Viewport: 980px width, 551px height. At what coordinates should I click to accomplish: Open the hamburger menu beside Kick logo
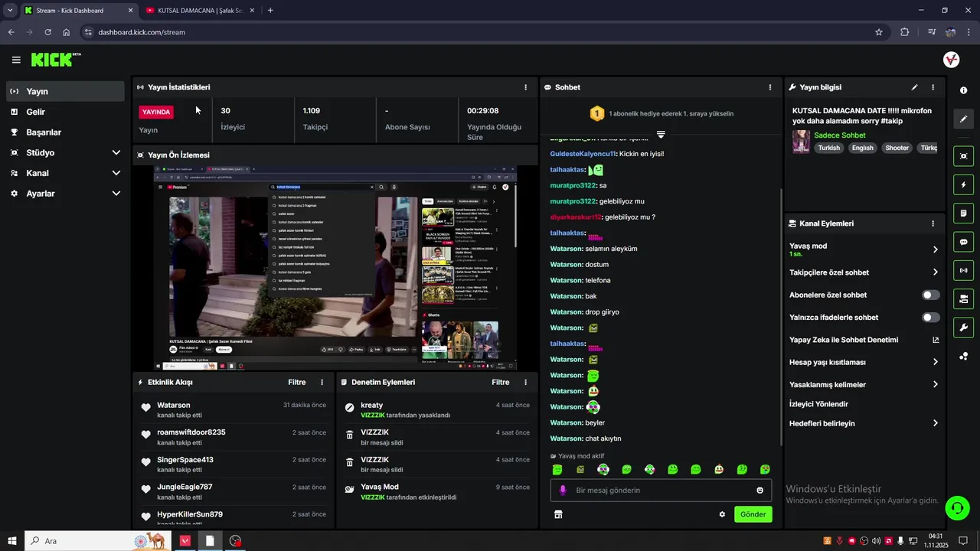[16, 60]
